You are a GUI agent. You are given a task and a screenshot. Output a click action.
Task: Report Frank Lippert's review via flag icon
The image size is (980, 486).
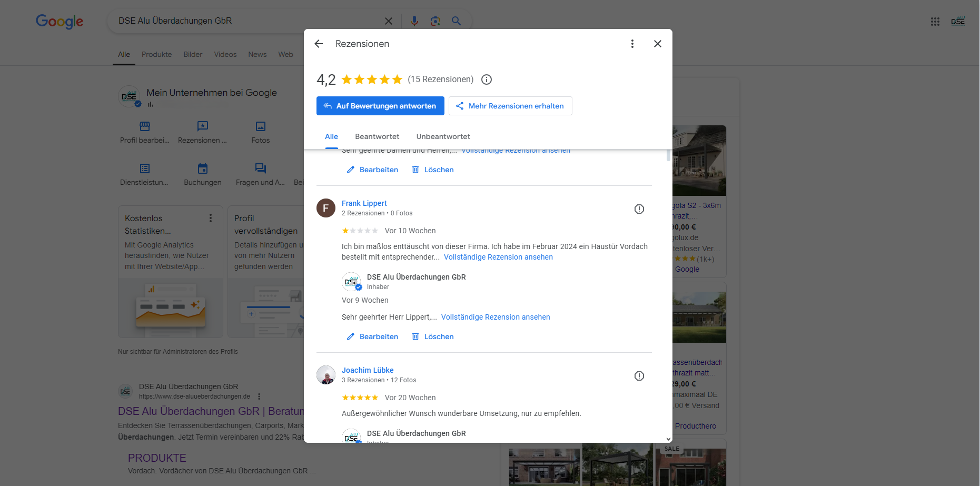[639, 209]
